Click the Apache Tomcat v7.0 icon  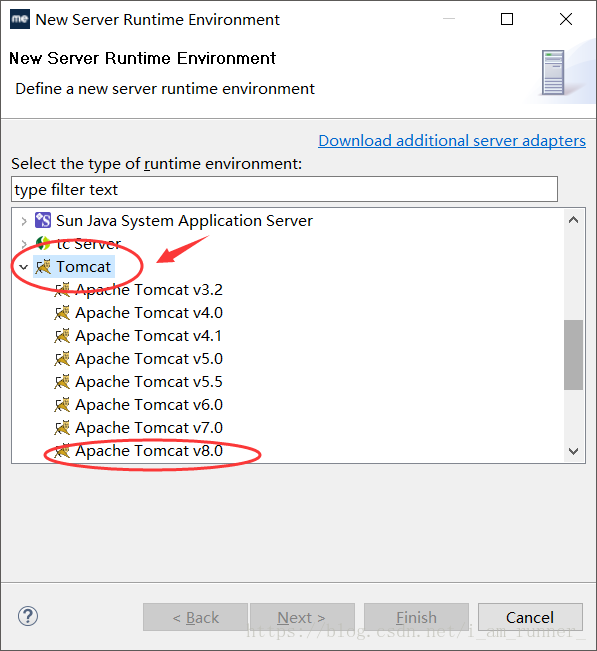point(62,428)
